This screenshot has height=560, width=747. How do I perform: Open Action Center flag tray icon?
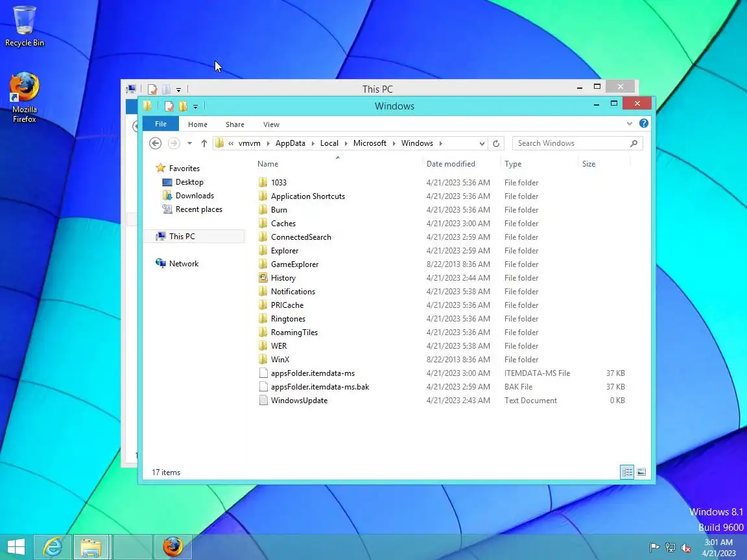pyautogui.click(x=654, y=548)
